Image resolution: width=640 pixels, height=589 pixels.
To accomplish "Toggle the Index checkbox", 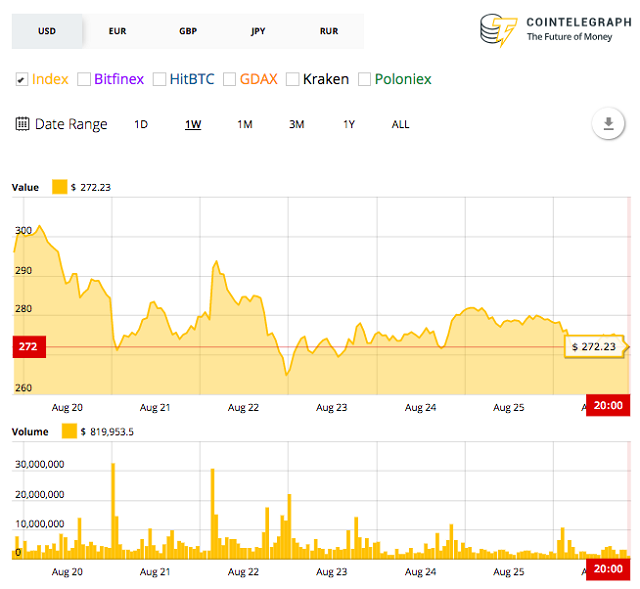I will (22, 79).
